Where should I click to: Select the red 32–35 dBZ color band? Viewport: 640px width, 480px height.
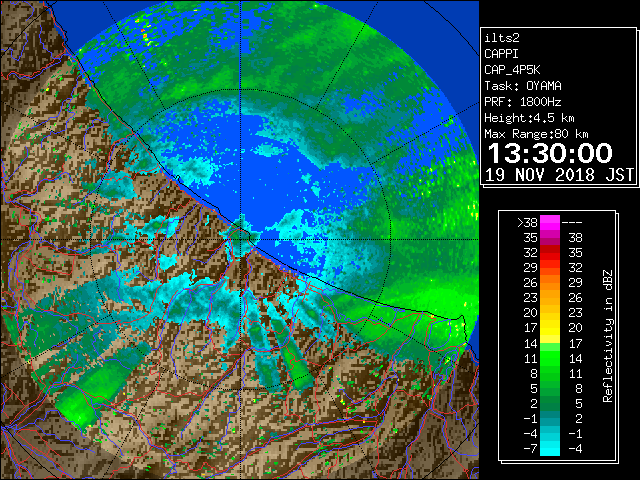[x=550, y=253]
